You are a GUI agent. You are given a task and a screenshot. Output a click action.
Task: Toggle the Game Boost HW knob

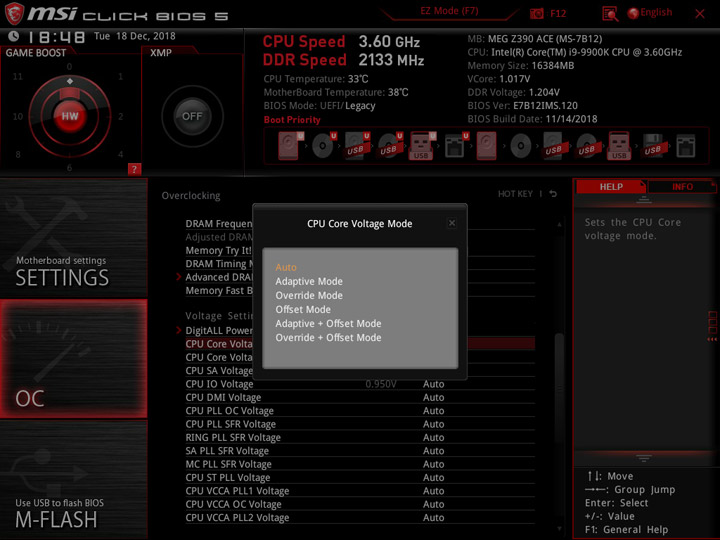(x=70, y=116)
